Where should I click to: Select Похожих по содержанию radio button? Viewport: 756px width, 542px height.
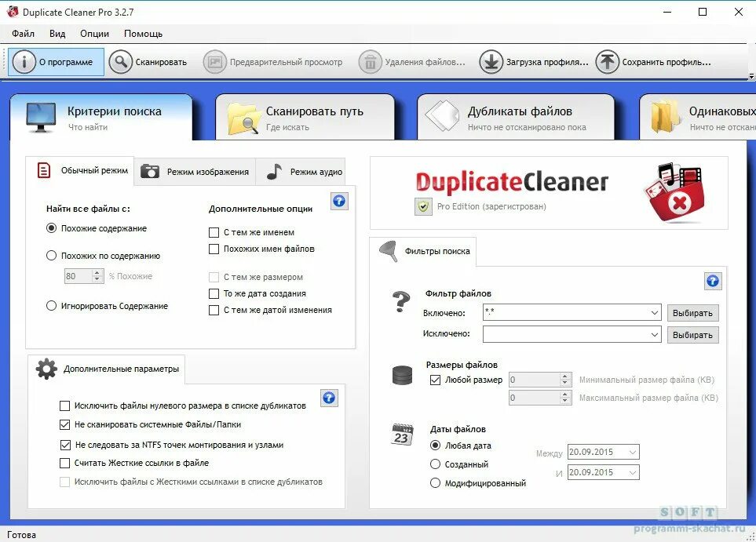(x=51, y=256)
